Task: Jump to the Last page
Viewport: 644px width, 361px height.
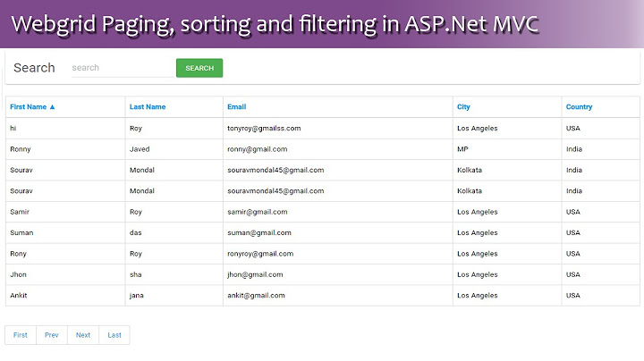Action: coord(114,335)
